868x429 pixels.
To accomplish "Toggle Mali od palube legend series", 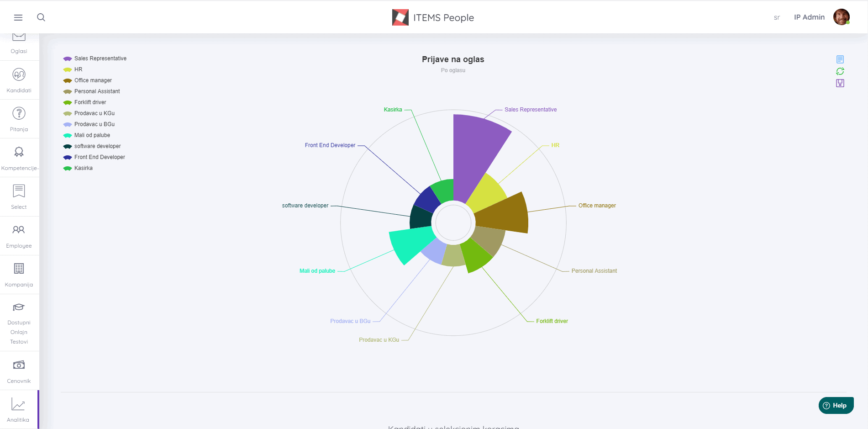I will 86,135.
